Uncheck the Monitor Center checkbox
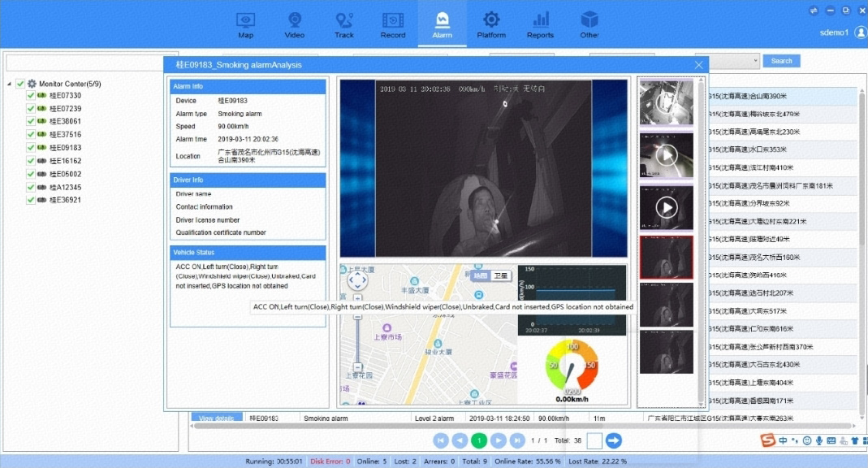This screenshot has height=468, width=868. [20, 84]
